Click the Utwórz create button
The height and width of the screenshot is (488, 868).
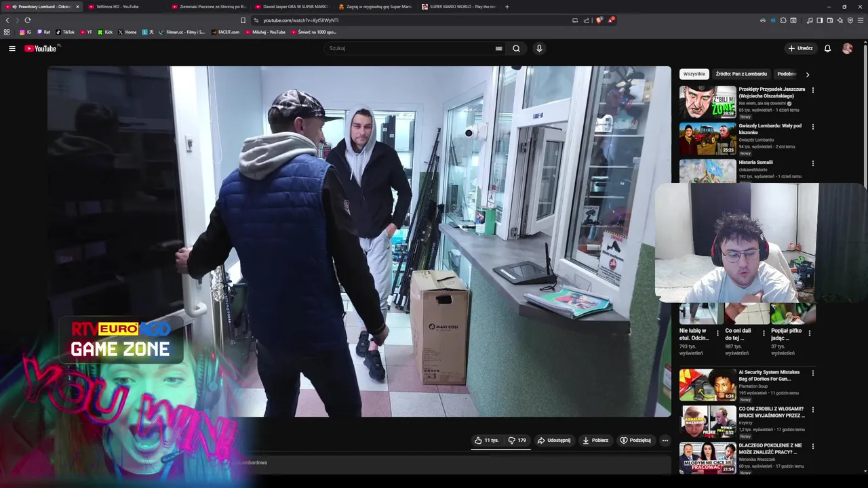tap(800, 48)
